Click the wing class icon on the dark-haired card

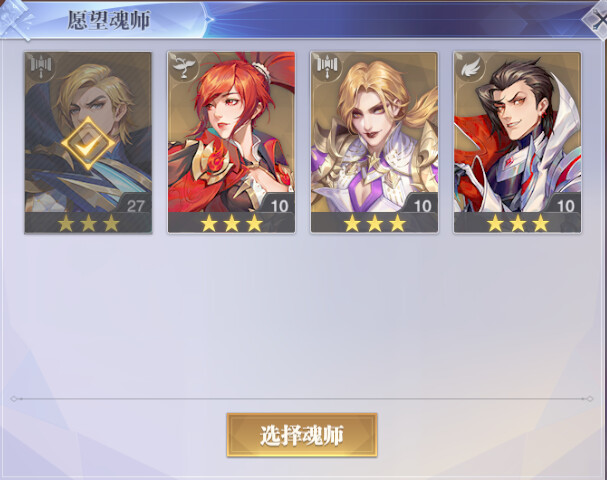(x=470, y=67)
